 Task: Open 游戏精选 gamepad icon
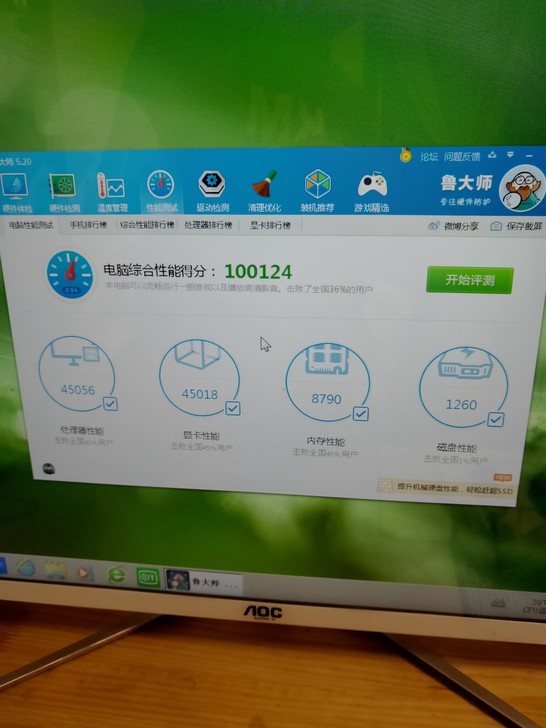click(371, 192)
